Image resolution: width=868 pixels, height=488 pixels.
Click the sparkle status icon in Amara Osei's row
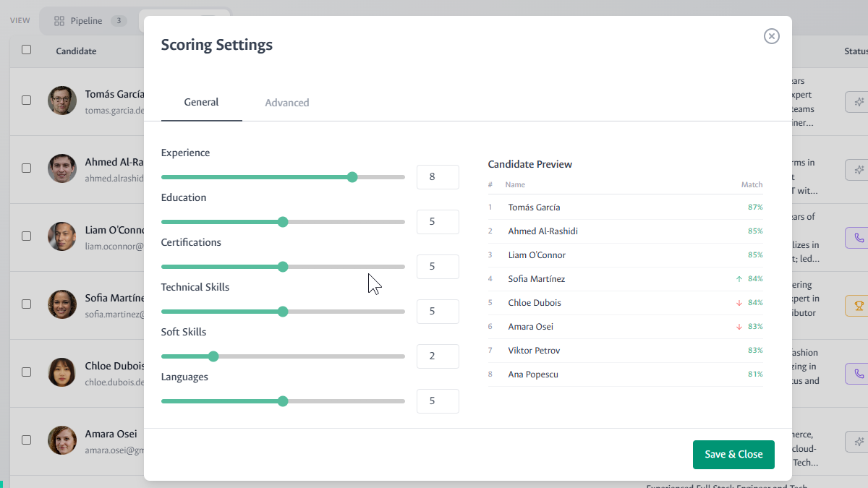point(859,442)
